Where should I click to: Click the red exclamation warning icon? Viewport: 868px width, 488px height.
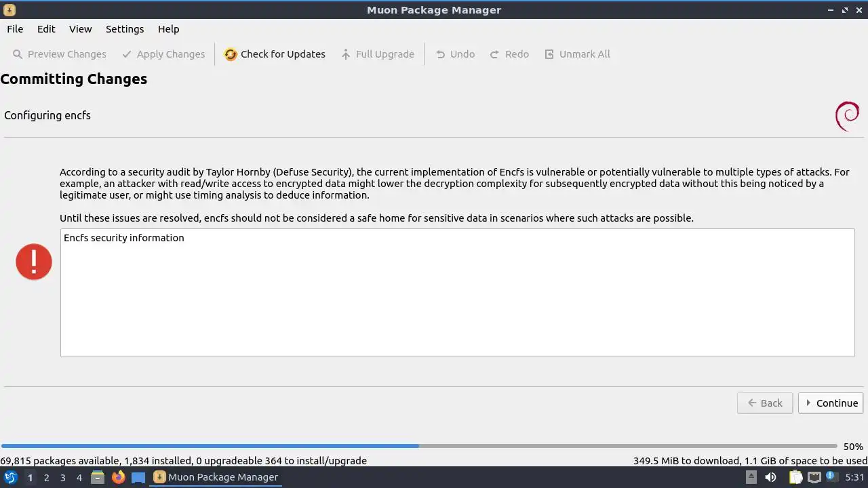[34, 262]
